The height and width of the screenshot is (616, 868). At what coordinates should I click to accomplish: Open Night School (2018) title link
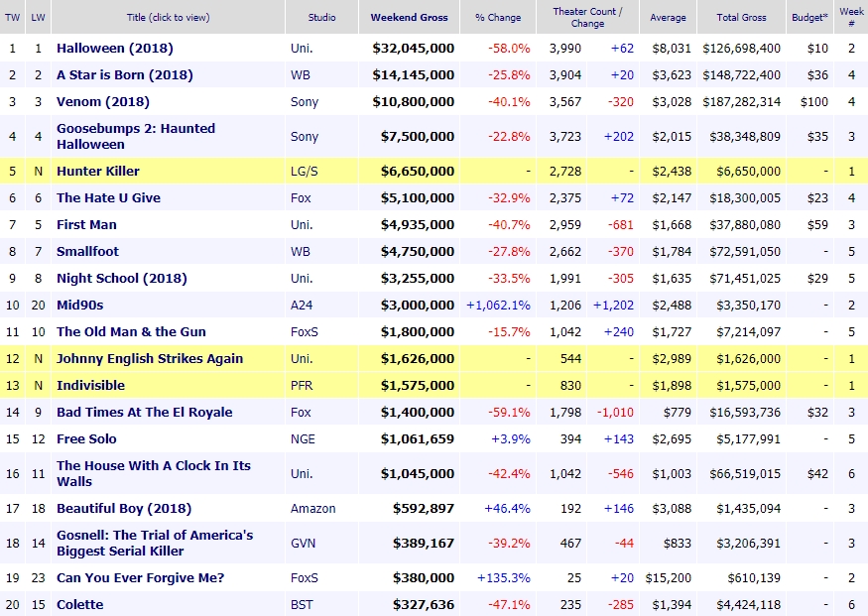tap(122, 278)
